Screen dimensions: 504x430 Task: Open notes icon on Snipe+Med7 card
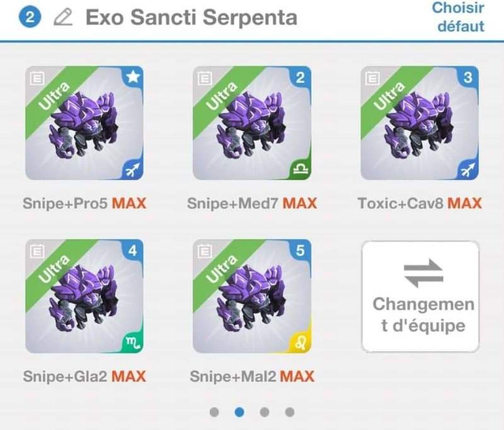point(205,78)
